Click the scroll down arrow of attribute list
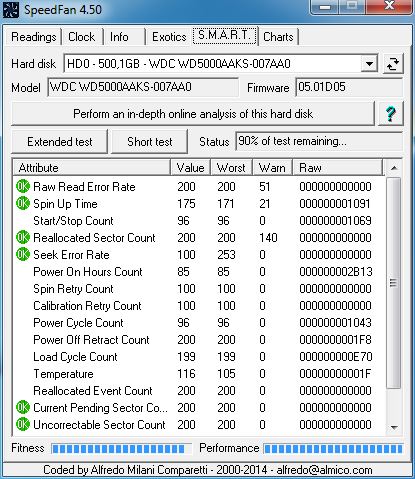Image resolution: width=415 pixels, height=479 pixels. pyautogui.click(x=394, y=427)
